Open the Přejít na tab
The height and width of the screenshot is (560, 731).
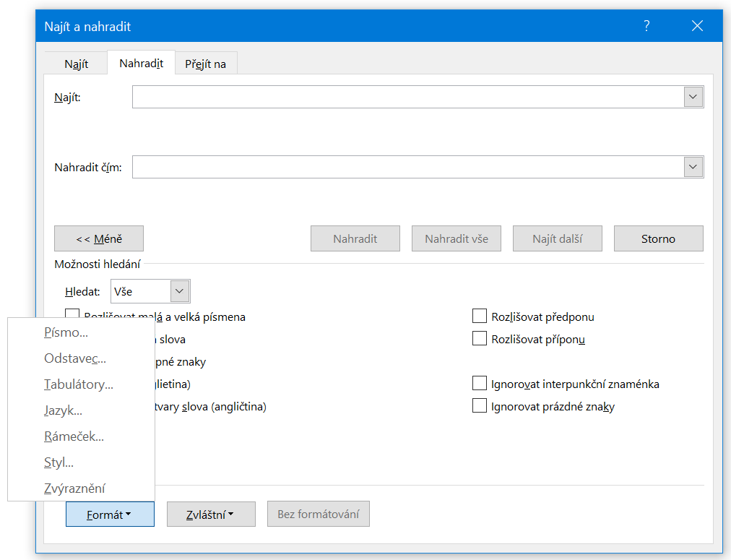click(x=205, y=64)
